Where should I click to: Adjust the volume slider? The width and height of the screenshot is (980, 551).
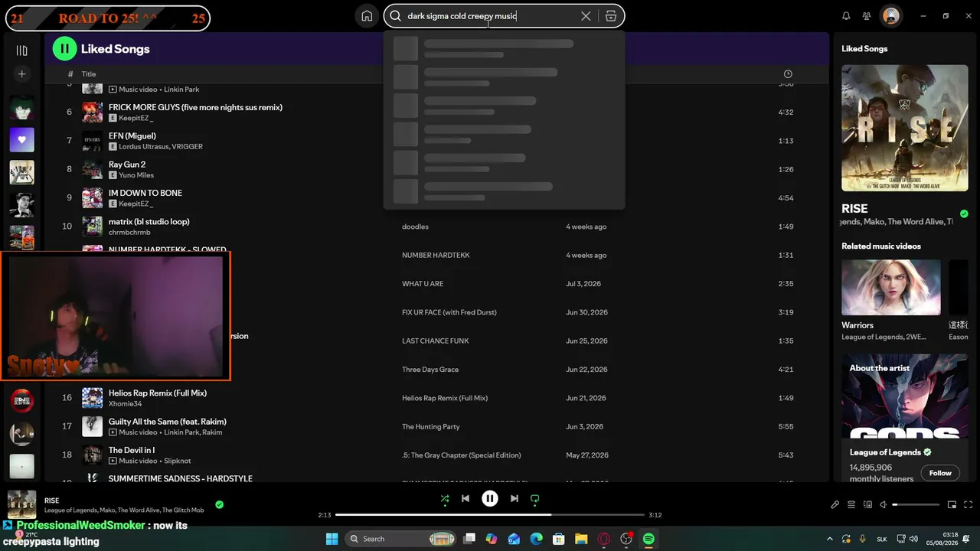[x=916, y=505]
